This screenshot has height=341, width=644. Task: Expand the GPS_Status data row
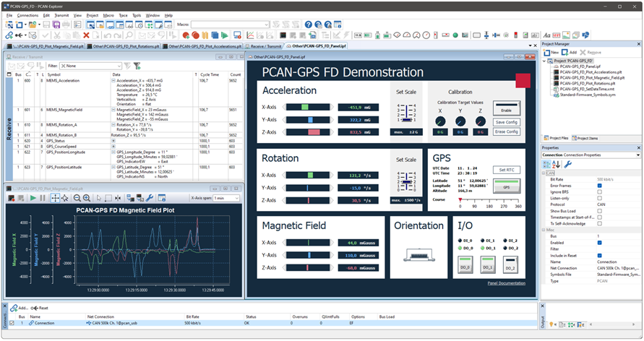click(113, 141)
